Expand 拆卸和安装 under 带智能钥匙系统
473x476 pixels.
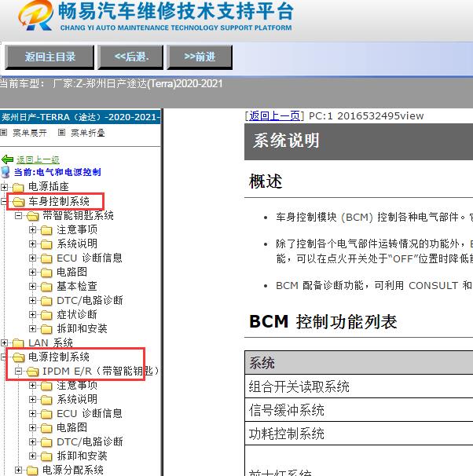32,328
